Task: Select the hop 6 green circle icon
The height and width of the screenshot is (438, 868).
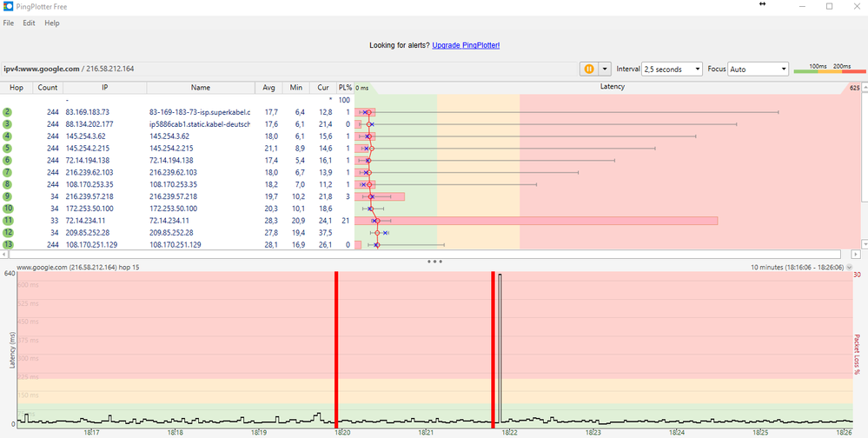Action: (x=7, y=160)
